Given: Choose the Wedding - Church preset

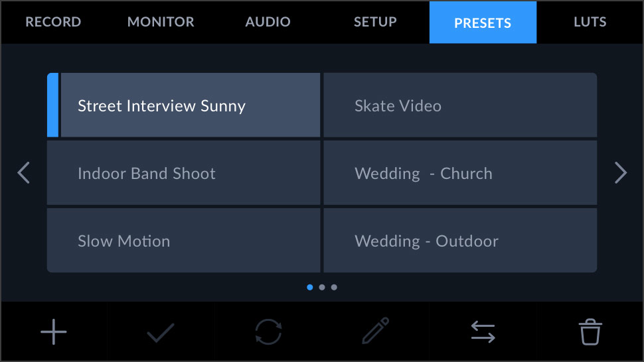Looking at the screenshot, I should tap(460, 172).
